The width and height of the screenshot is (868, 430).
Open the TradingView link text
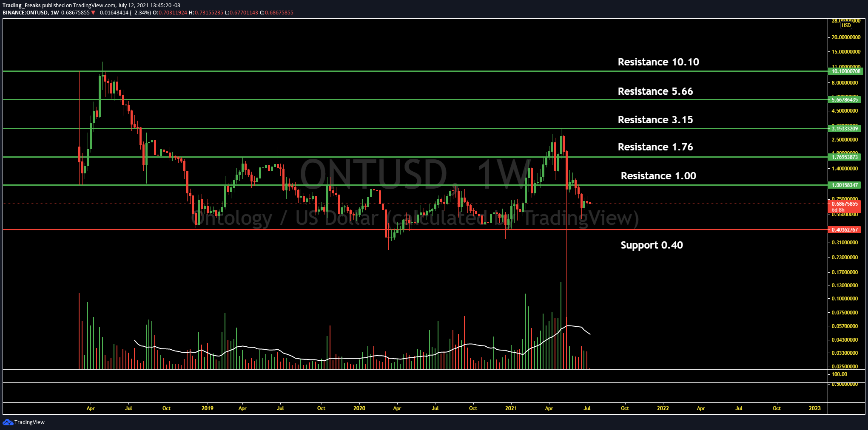pyautogui.click(x=29, y=422)
